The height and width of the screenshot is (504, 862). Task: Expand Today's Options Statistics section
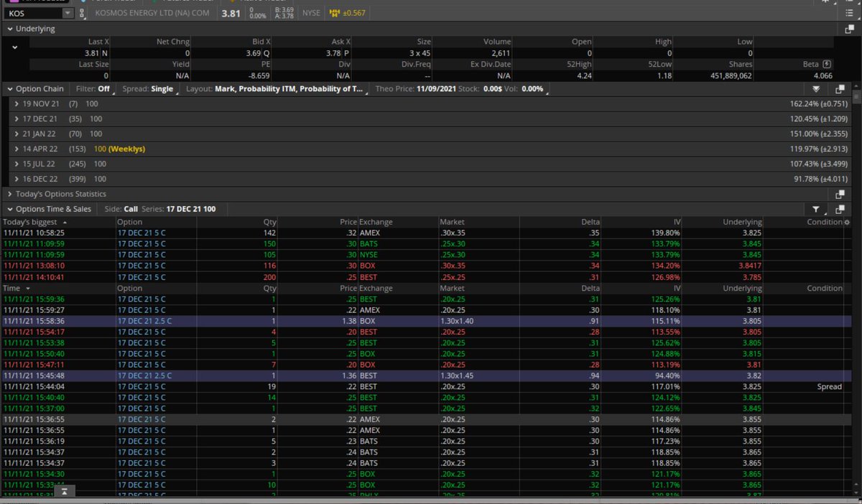click(x=9, y=194)
